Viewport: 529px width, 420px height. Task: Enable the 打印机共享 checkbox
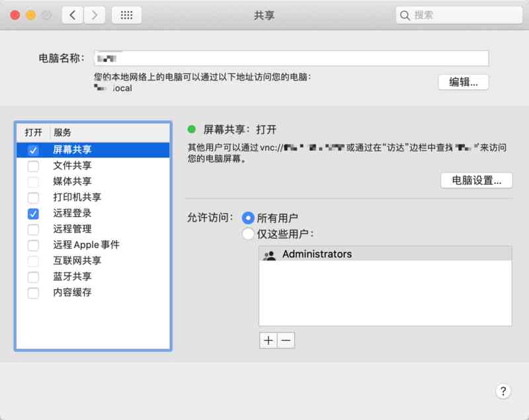coord(33,198)
